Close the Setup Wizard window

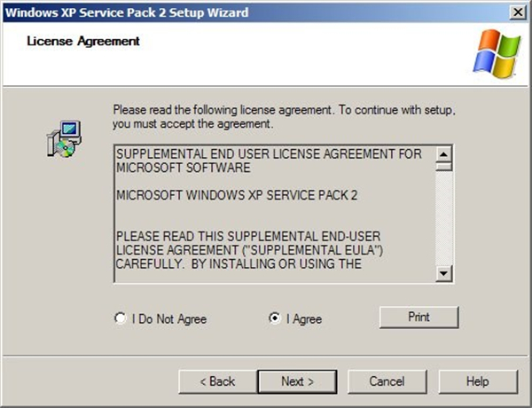tap(516, 12)
